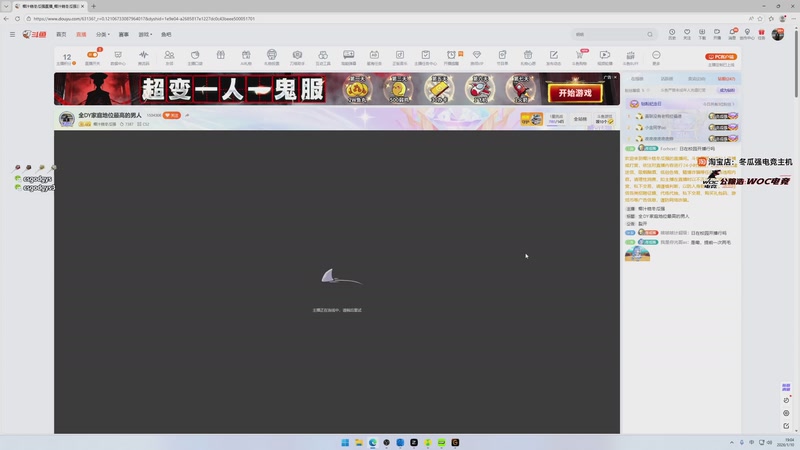Open the globe-shaped gift settings icon
The image size is (800, 450).
click(x=271, y=54)
